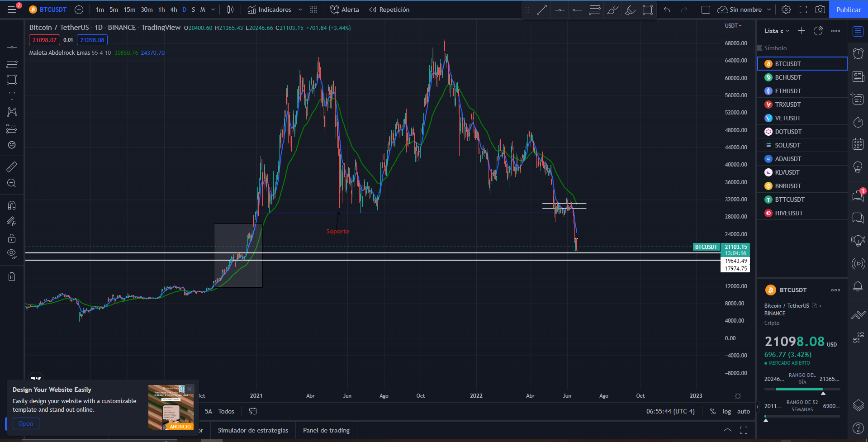Open the text annotation tool

pyautogui.click(x=12, y=96)
